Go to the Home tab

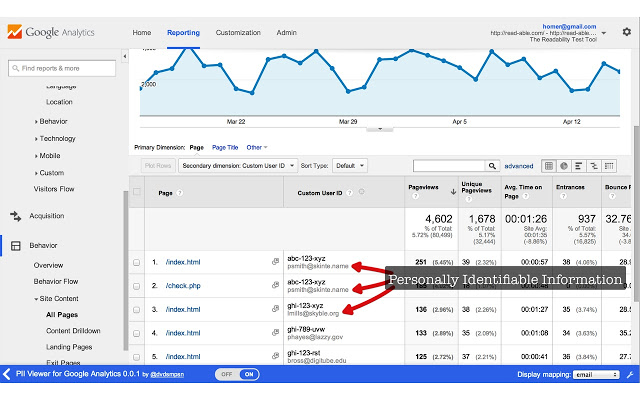click(x=142, y=33)
